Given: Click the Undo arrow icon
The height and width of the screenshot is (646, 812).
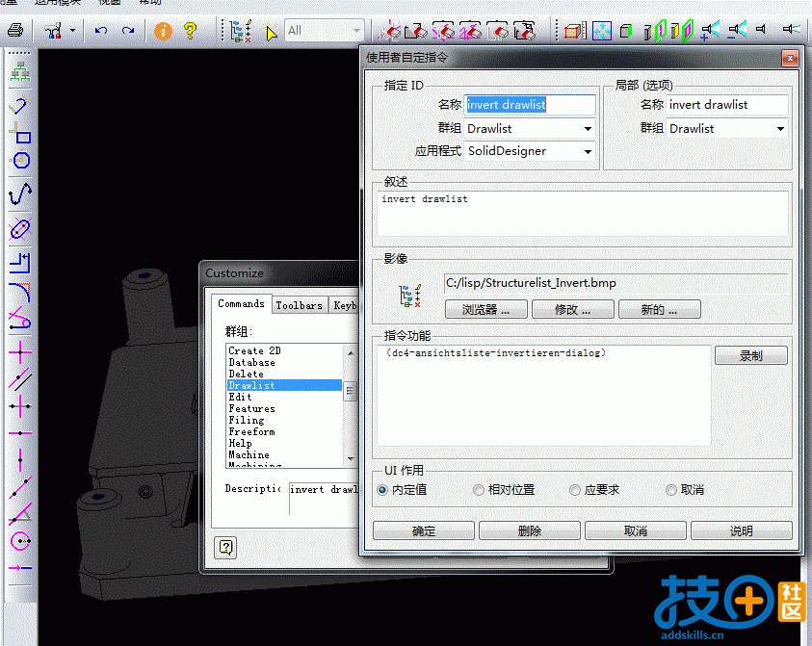Looking at the screenshot, I should [101, 31].
